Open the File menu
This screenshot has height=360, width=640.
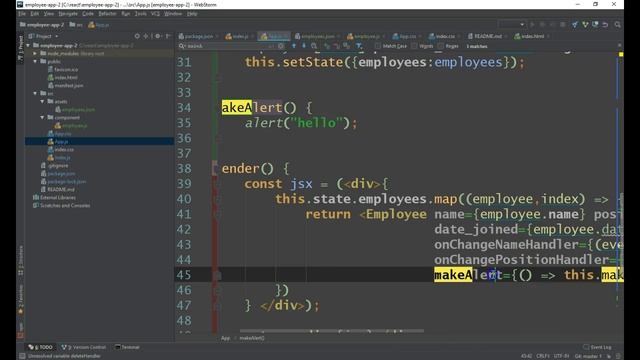click(x=22, y=14)
